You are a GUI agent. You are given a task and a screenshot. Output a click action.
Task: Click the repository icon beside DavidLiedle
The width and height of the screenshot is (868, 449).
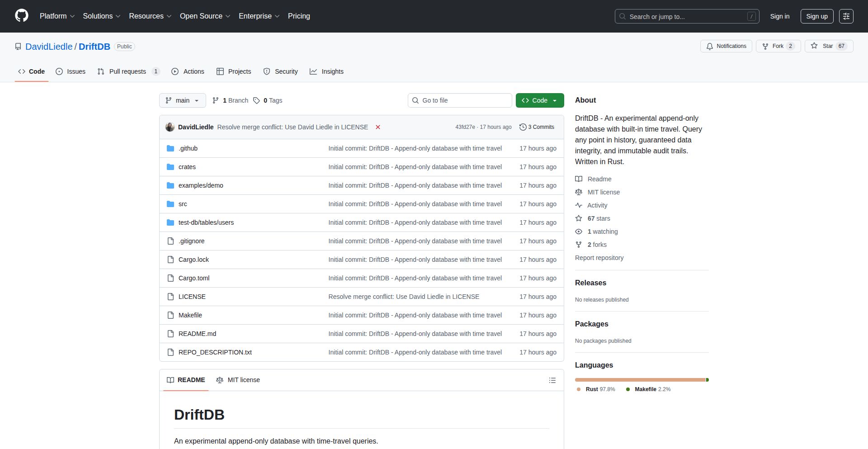point(18,47)
